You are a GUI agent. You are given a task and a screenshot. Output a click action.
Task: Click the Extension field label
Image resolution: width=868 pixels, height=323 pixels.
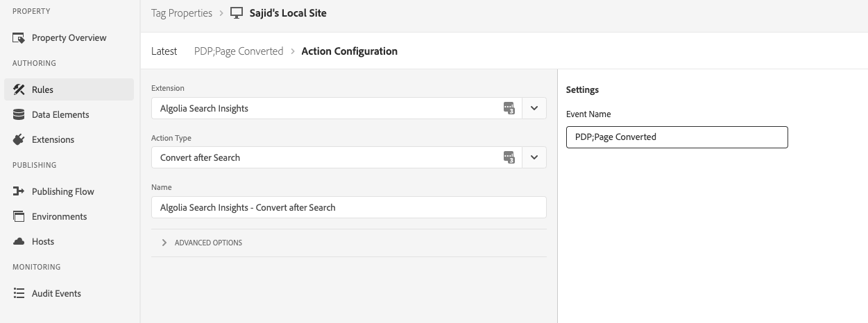click(168, 89)
